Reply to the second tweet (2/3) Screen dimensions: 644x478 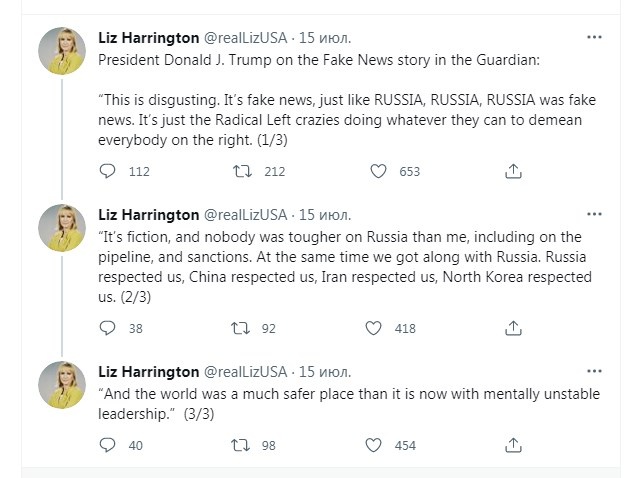[x=108, y=327]
